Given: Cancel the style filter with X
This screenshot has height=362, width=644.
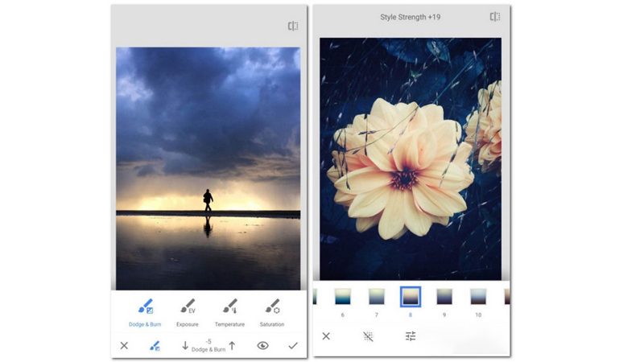Looking at the screenshot, I should pyautogui.click(x=326, y=336).
